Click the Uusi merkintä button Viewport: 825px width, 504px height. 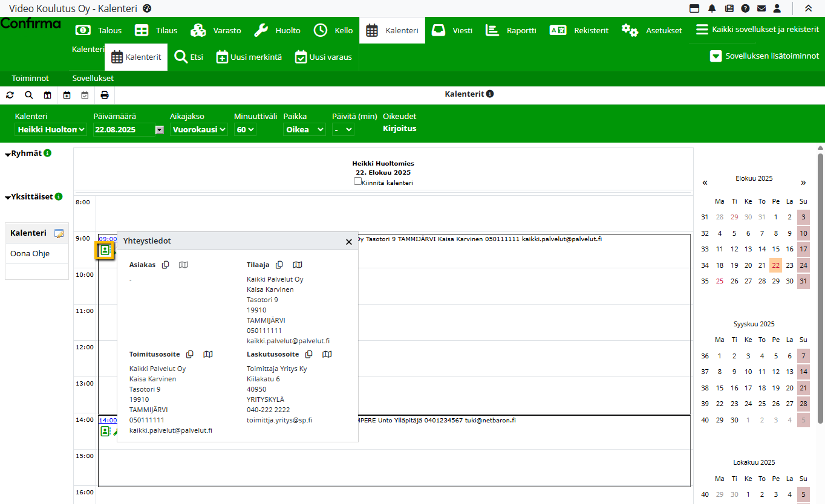point(249,57)
